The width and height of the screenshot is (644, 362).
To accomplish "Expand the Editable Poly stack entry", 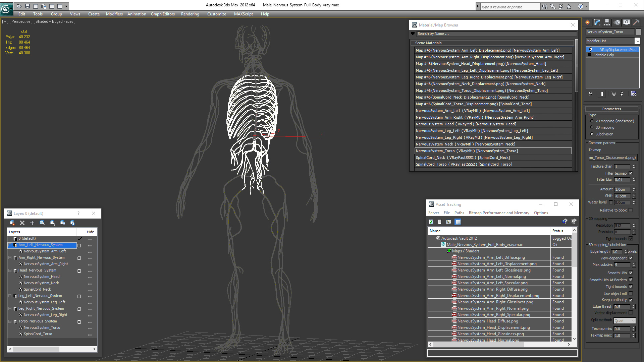I will pos(590,55).
